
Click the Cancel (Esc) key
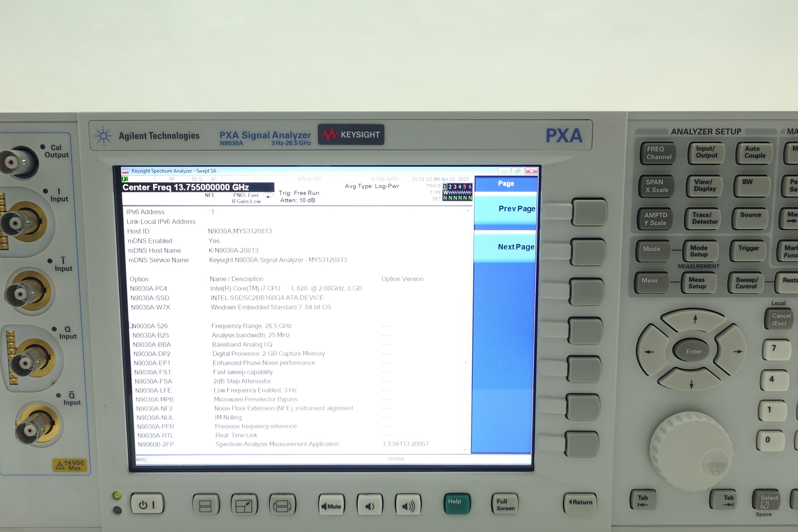point(779,319)
